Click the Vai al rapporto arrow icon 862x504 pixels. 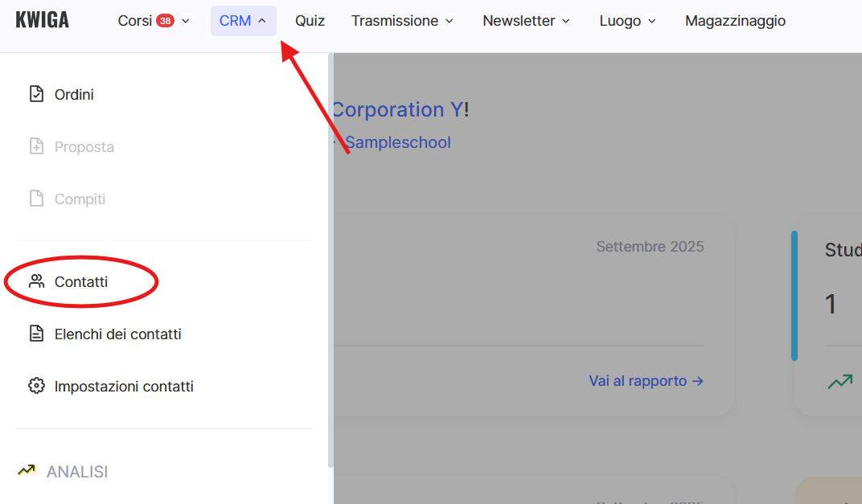698,381
